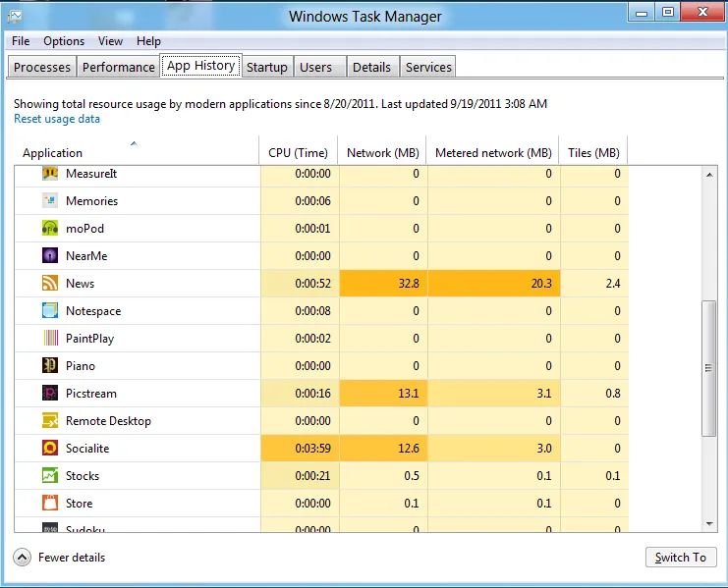Switch to the Startup tab
728x588 pixels.
click(x=267, y=67)
